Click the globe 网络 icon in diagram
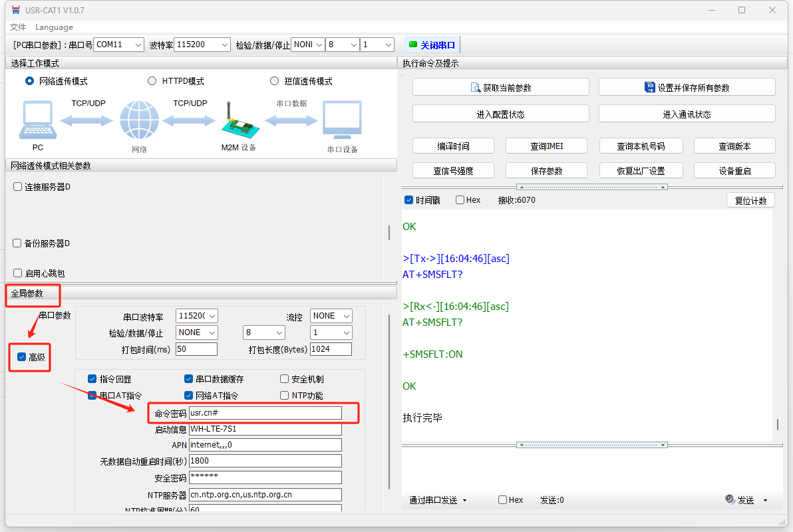The image size is (793, 532). click(140, 121)
